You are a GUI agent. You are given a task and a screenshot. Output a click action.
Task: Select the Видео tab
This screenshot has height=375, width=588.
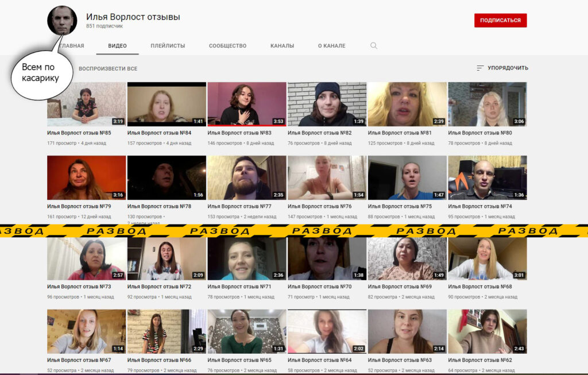pos(117,46)
